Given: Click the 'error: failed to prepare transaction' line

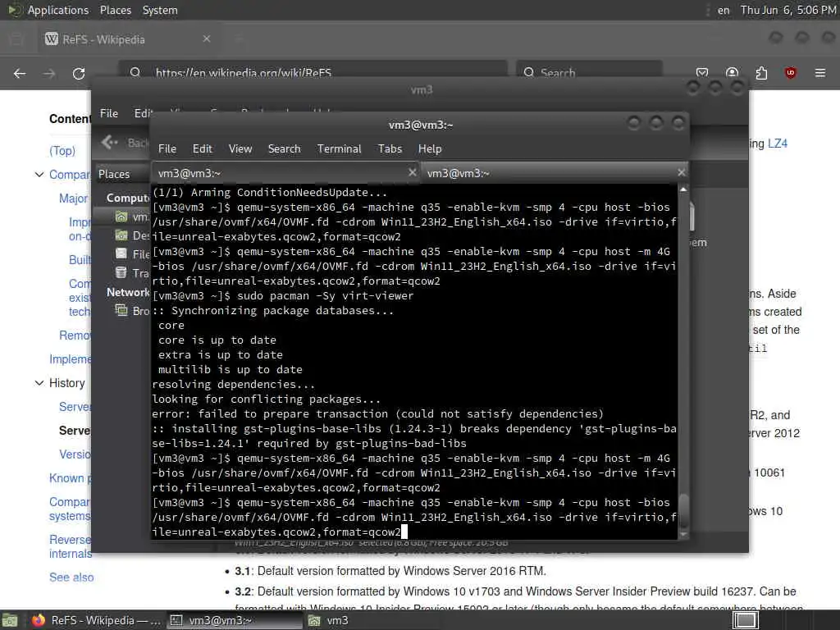Looking at the screenshot, I should pyautogui.click(x=377, y=413).
